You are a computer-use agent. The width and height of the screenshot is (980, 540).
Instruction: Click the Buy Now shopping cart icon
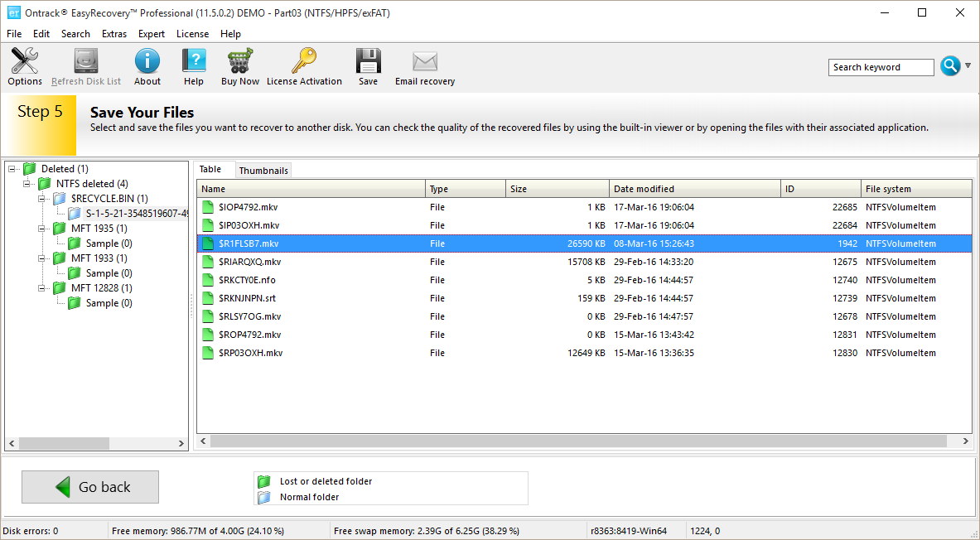point(239,66)
